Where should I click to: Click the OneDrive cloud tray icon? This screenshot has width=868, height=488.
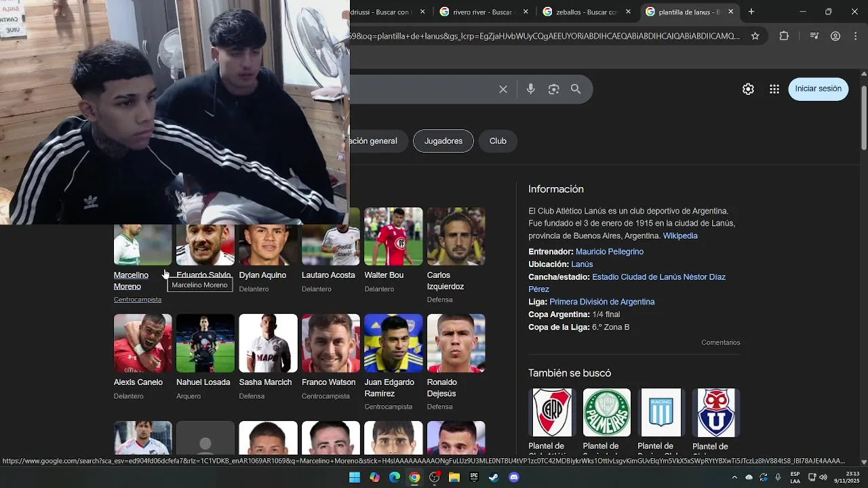point(749,477)
